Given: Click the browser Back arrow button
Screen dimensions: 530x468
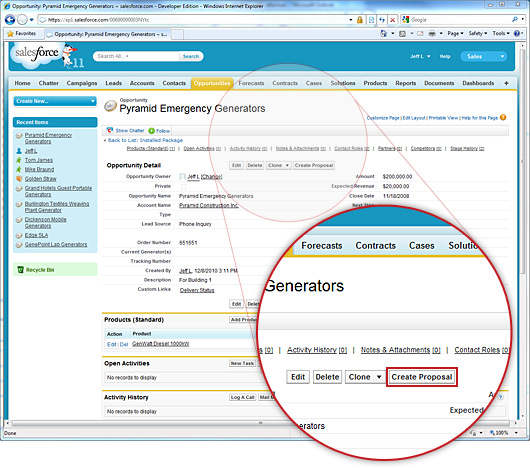Looking at the screenshot, I should pos(9,20).
